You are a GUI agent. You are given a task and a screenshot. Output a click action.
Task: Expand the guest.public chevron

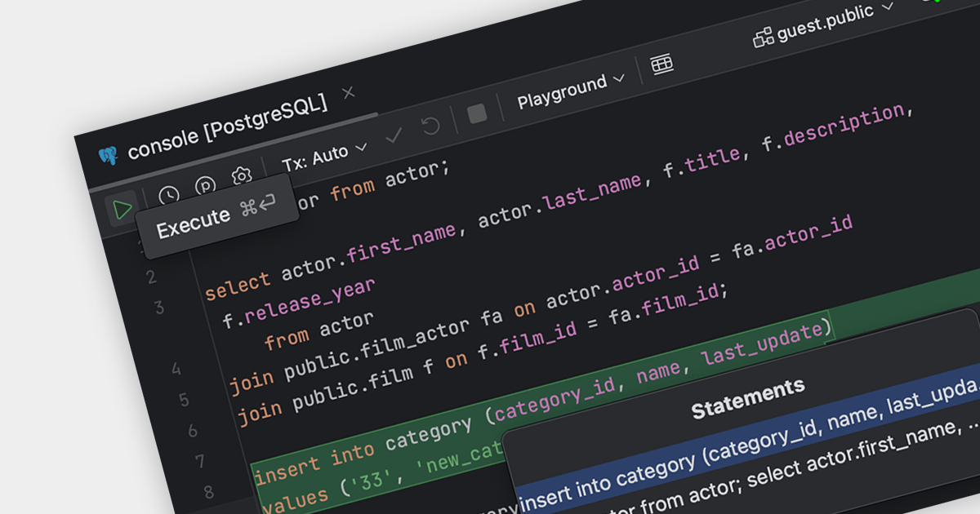pyautogui.click(x=889, y=7)
